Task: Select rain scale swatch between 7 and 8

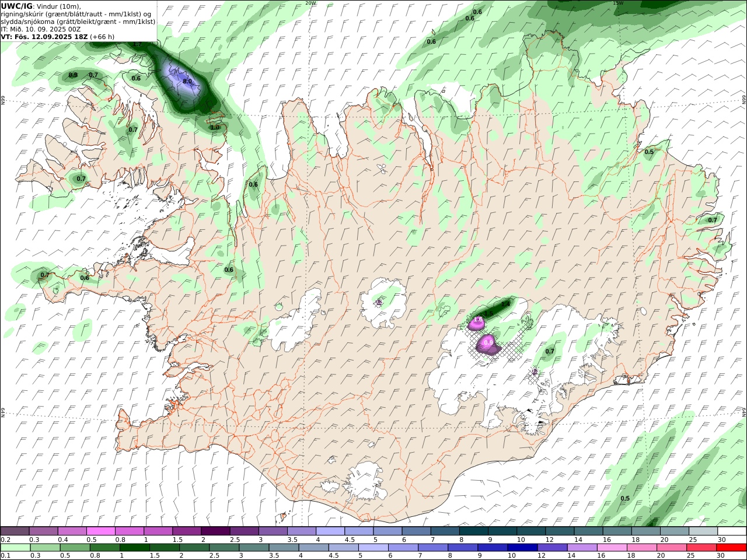Action: 433,547
